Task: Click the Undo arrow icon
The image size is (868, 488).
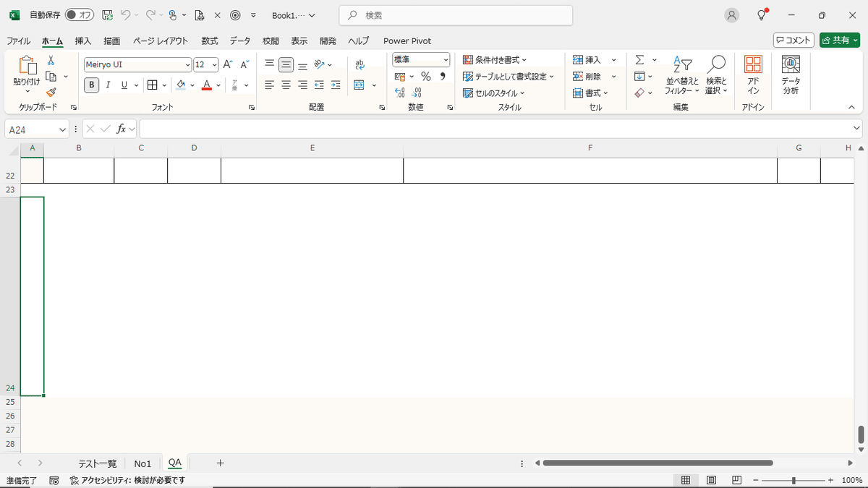Action: 126,15
